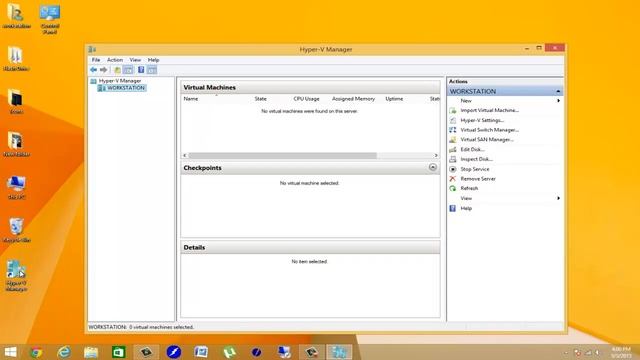Click Remove Server action
This screenshot has width=640, height=360.
(x=478, y=179)
